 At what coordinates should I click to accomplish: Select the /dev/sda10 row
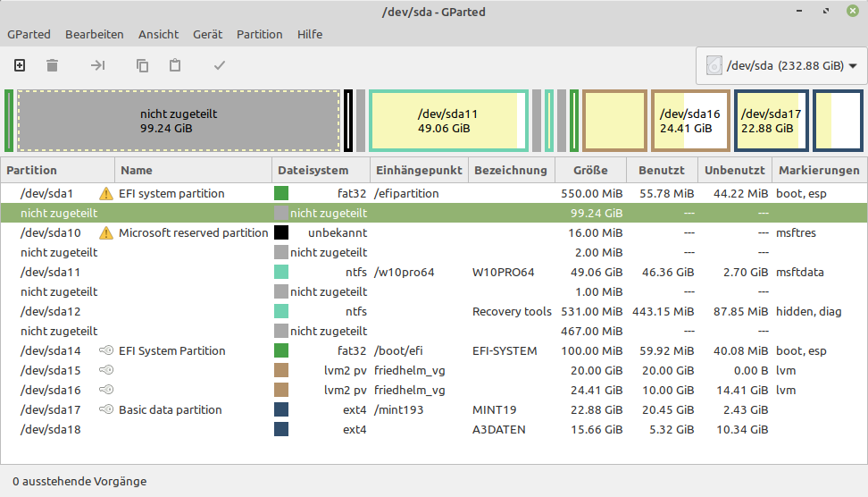[x=434, y=232]
